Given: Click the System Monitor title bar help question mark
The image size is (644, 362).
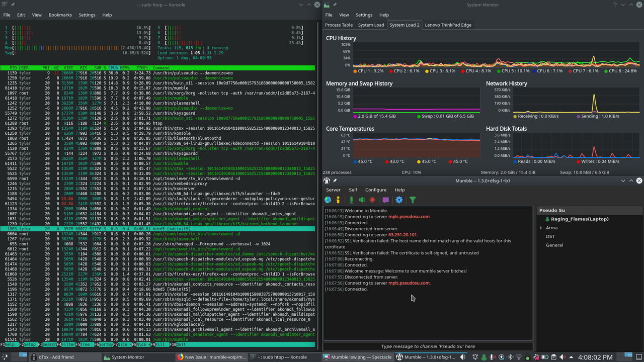Looking at the screenshot, I should point(615,5).
